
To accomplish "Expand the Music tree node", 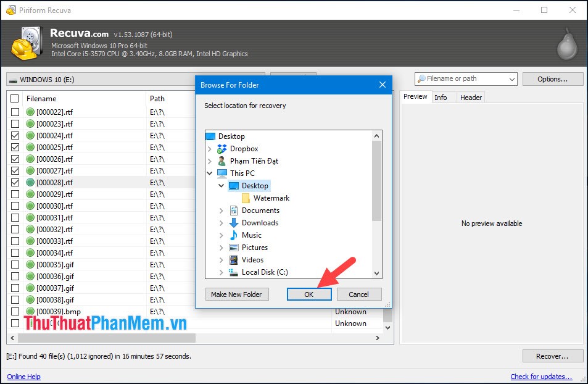I will (222, 235).
